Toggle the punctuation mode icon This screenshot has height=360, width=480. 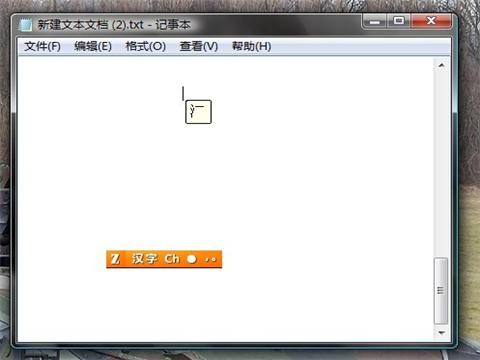(x=210, y=259)
